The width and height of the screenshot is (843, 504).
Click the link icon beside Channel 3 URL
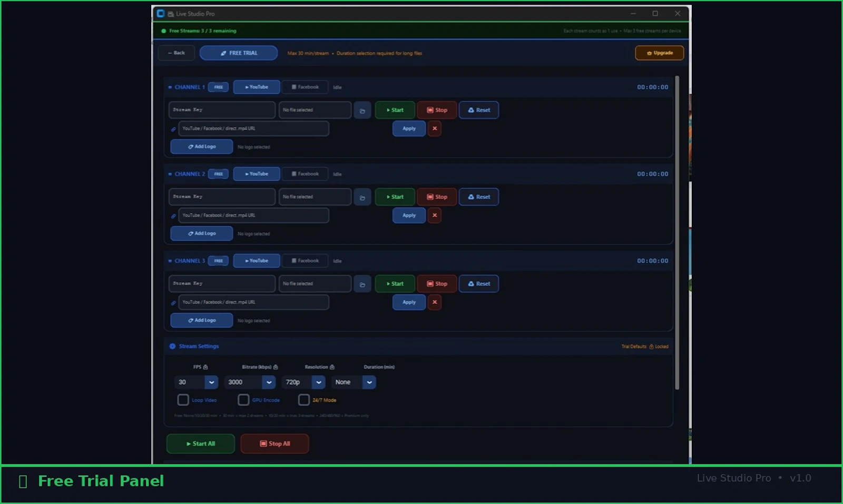pos(173,303)
